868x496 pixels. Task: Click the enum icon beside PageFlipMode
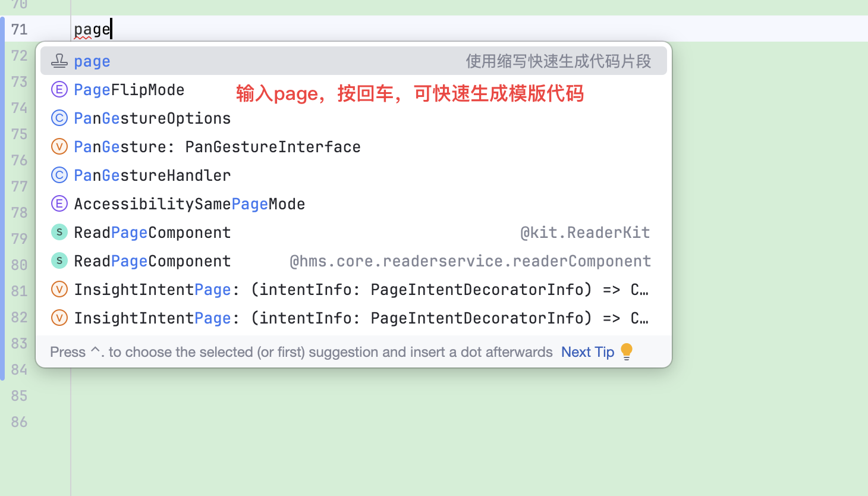59,89
